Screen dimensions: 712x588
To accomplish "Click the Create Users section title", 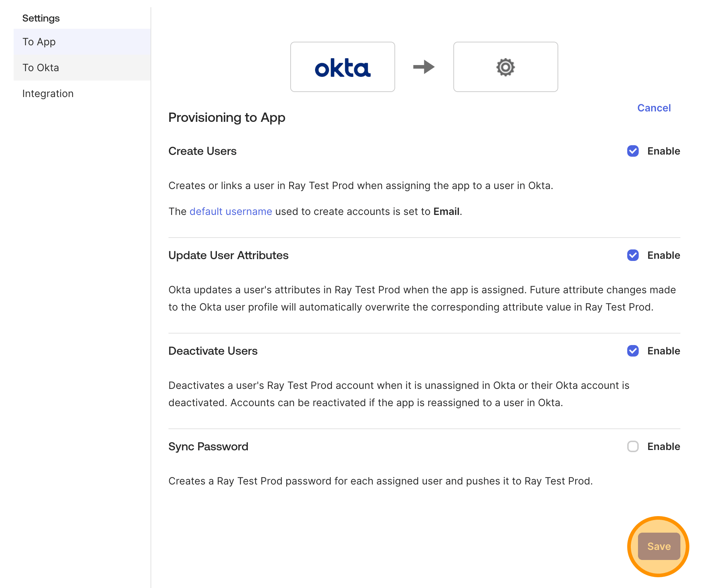I will (x=202, y=151).
